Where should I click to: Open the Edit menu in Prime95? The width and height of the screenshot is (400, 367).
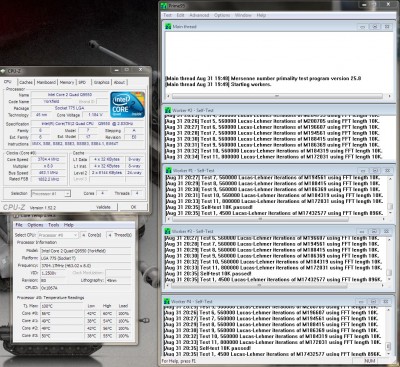[x=180, y=15]
